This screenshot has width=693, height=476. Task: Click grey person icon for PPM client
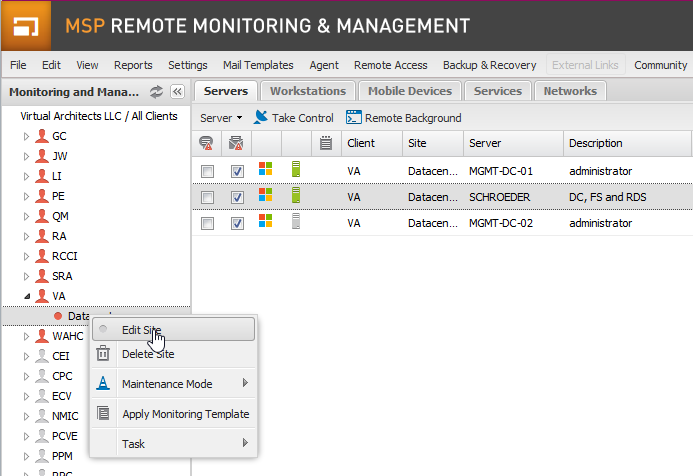[42, 456]
